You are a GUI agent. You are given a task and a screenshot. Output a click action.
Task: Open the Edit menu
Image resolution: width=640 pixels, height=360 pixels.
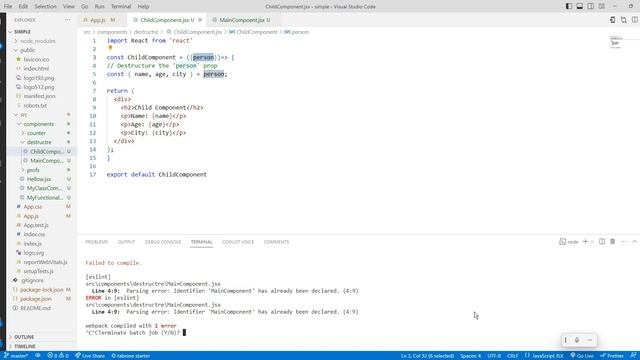coord(23,7)
